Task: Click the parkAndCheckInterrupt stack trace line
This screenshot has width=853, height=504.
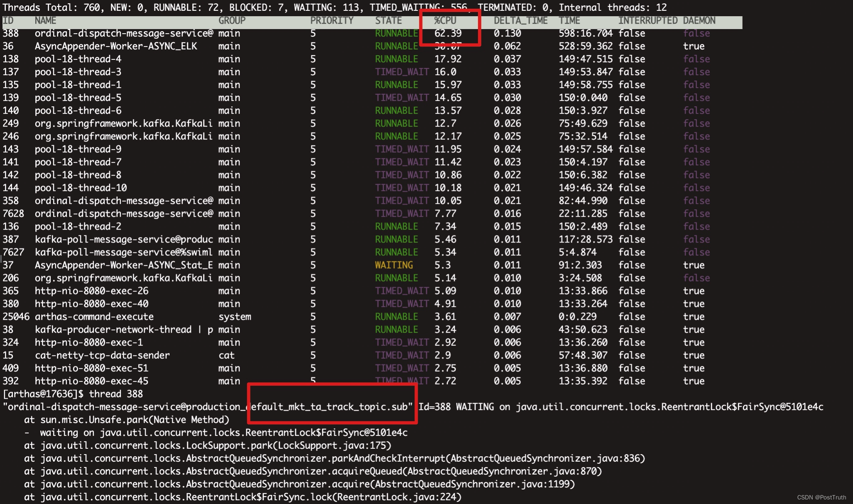Action: (x=335, y=458)
